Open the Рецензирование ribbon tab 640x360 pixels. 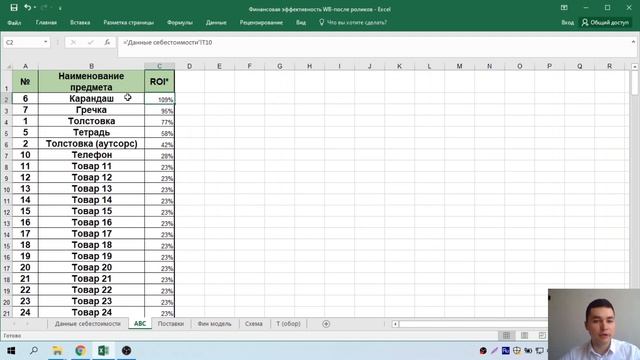(261, 23)
